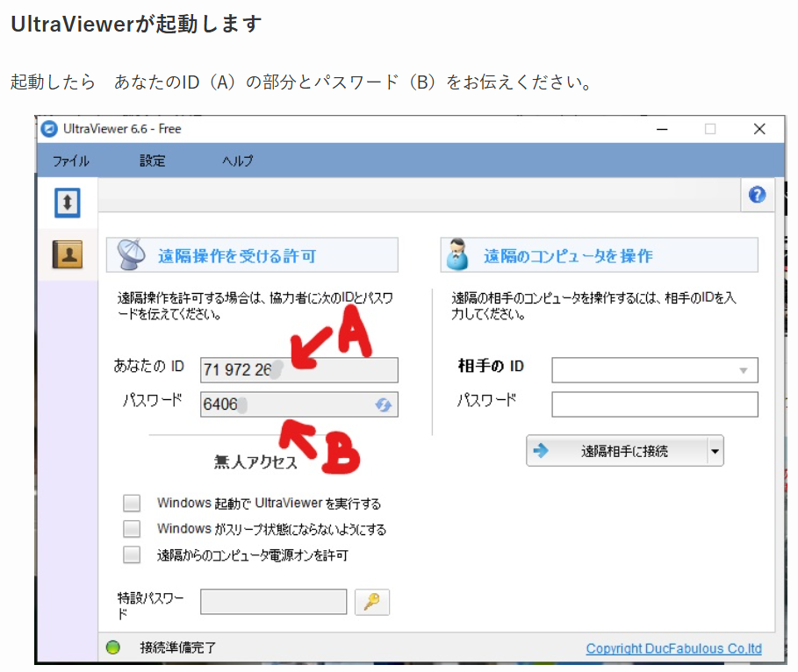
Task: Minimize the UltraViewer window
Action: click(x=662, y=129)
